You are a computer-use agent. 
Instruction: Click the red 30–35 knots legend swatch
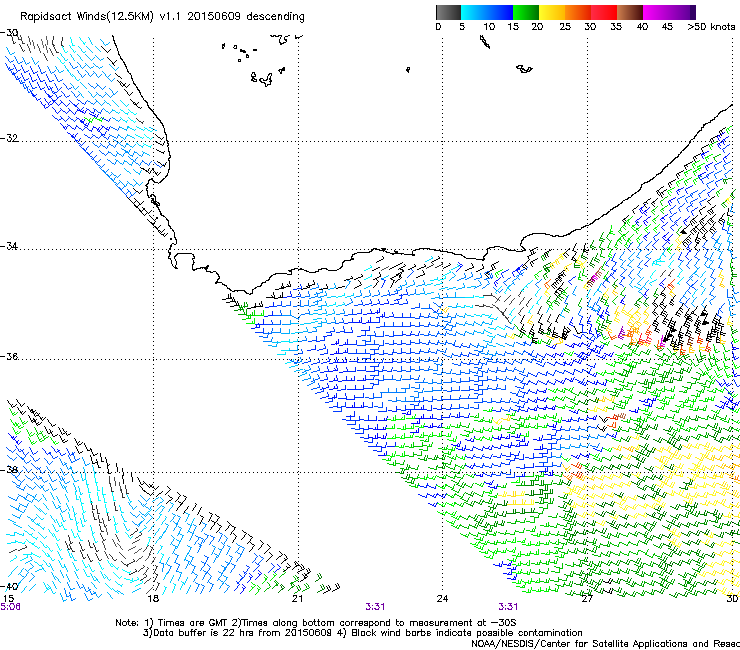coord(604,12)
